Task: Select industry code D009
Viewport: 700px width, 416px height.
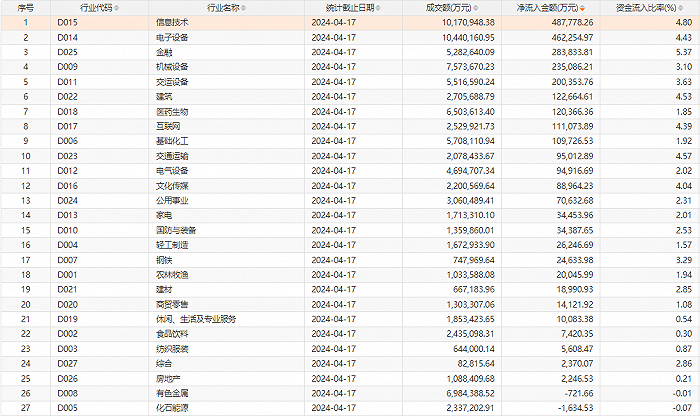Action: point(67,67)
